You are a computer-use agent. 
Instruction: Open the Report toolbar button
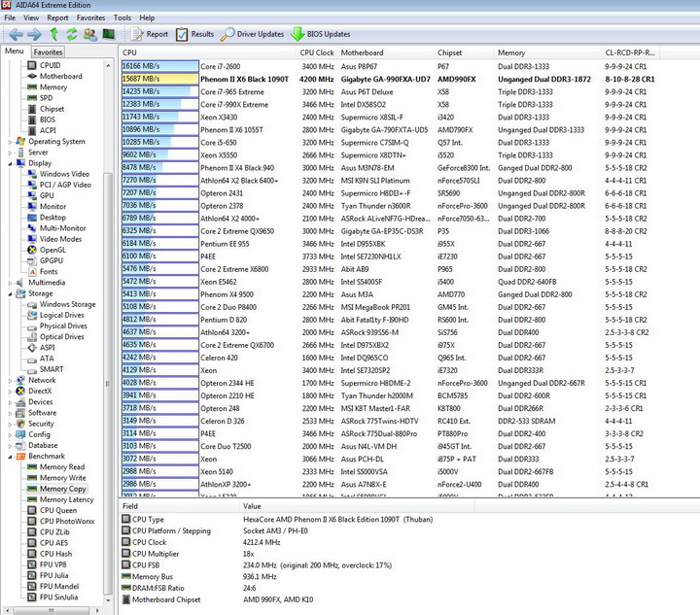tap(150, 34)
